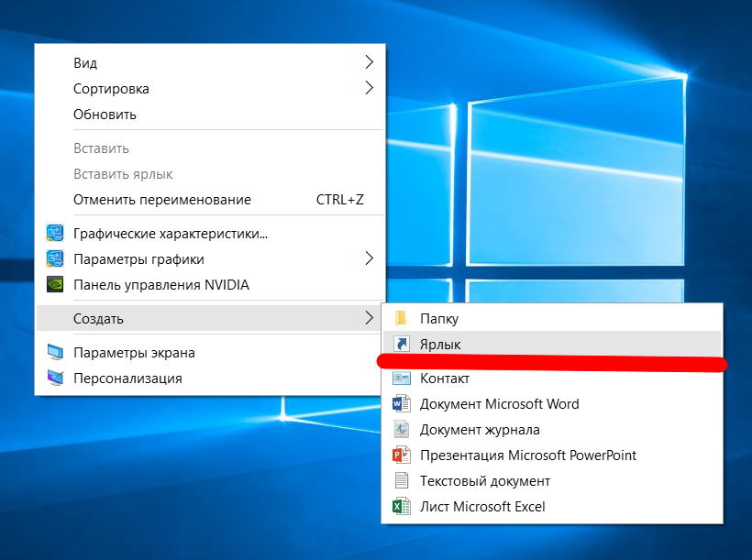The height and width of the screenshot is (560, 752).
Task: Click the PowerPoint presentation icon
Action: (402, 455)
